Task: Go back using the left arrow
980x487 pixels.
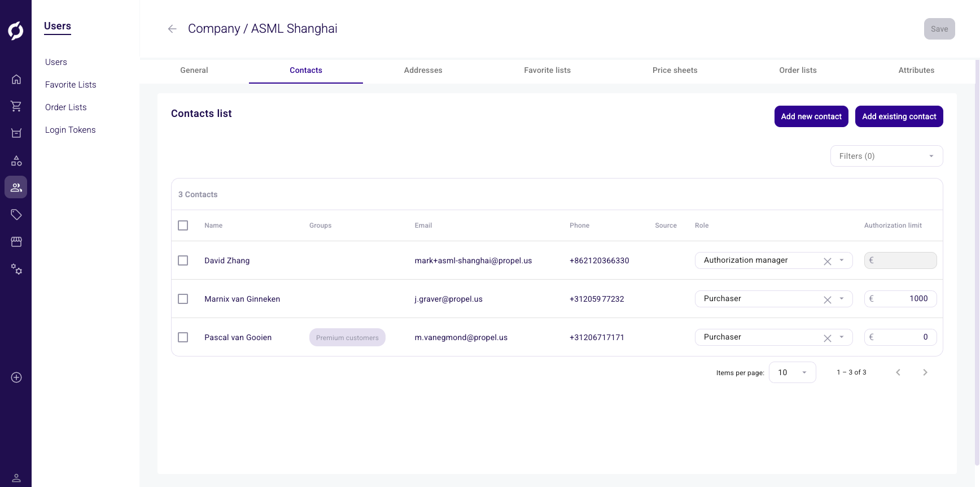Action: (x=172, y=29)
